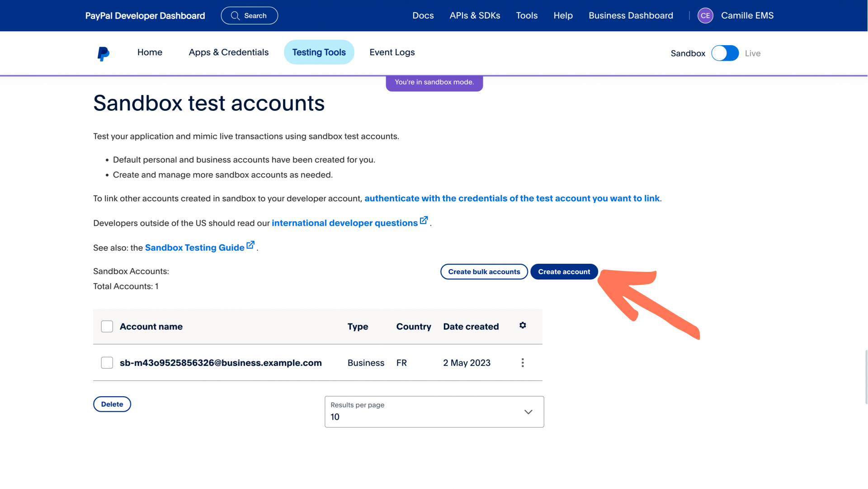The width and height of the screenshot is (868, 489).
Task: Open account sb-m43o9525856326@business.example.com
Action: 221,363
